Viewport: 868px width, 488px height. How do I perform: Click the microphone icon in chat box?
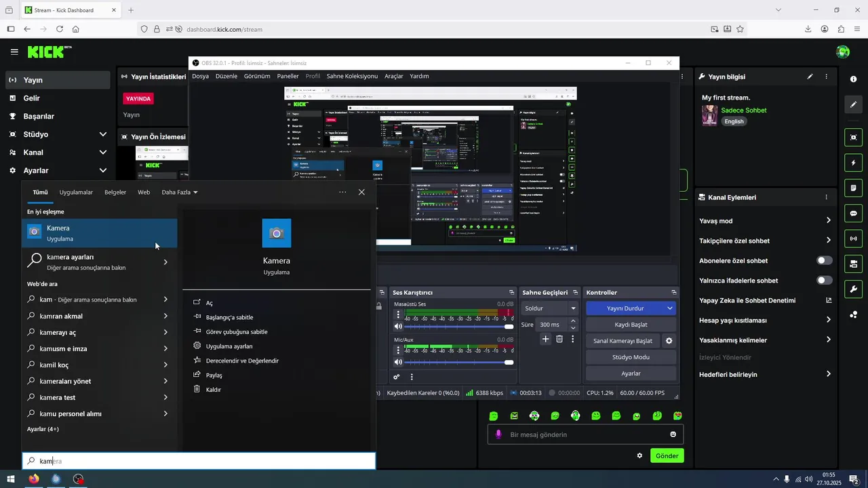[498, 434]
